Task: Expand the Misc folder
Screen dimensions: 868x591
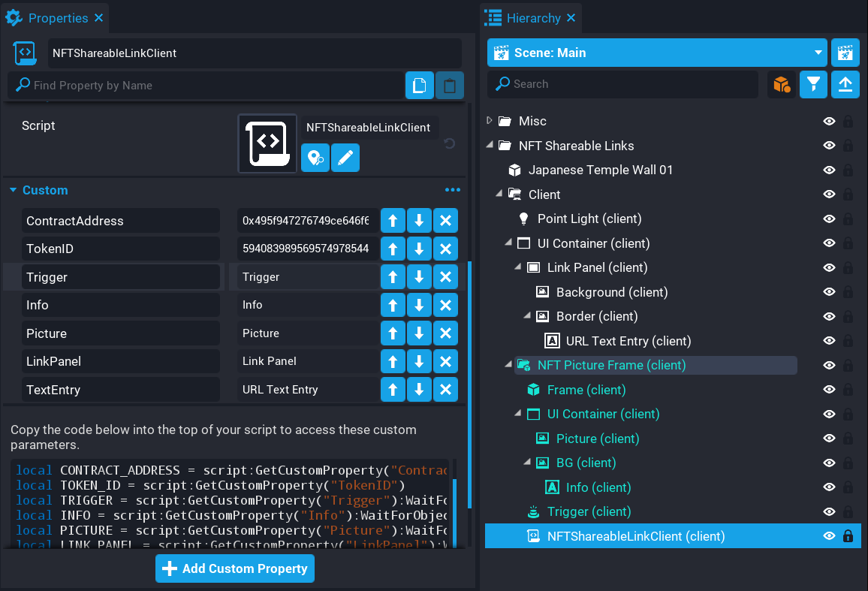Action: (x=490, y=121)
